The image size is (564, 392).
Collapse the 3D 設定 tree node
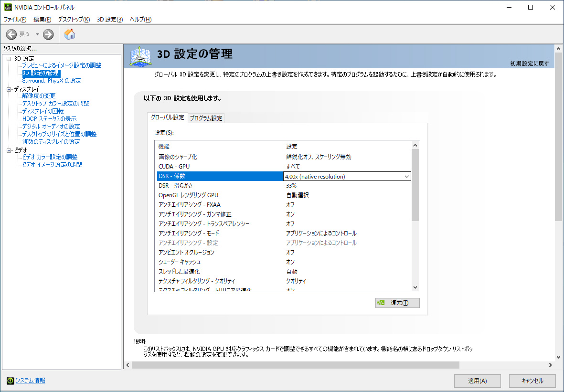[x=9, y=59]
